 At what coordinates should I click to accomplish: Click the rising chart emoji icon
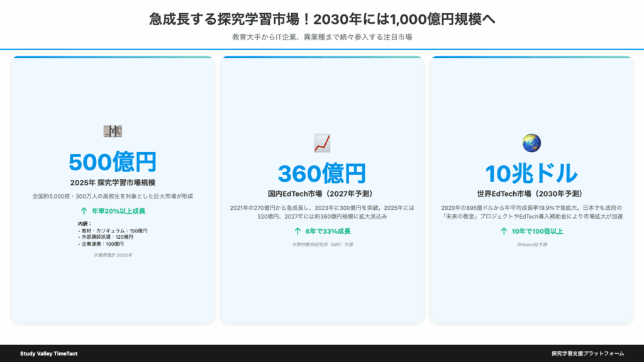click(322, 143)
